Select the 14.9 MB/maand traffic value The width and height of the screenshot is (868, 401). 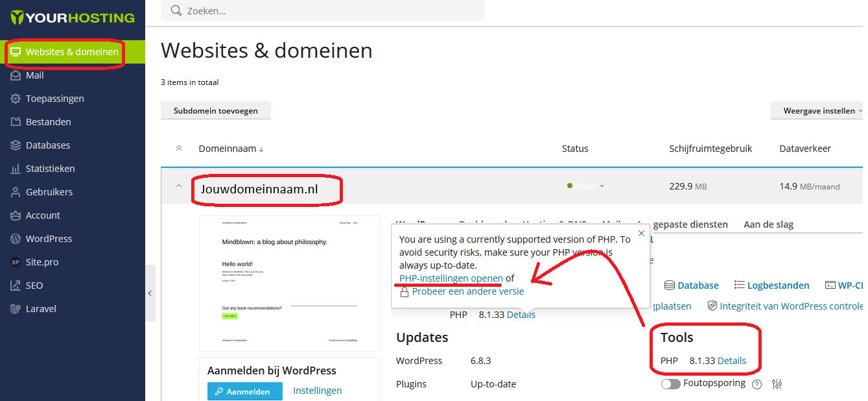point(809,186)
